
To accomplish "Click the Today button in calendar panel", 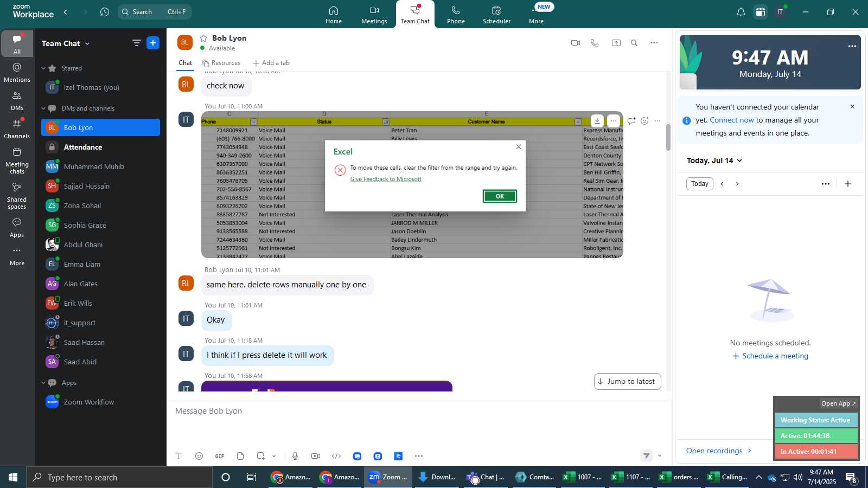I will pos(700,184).
